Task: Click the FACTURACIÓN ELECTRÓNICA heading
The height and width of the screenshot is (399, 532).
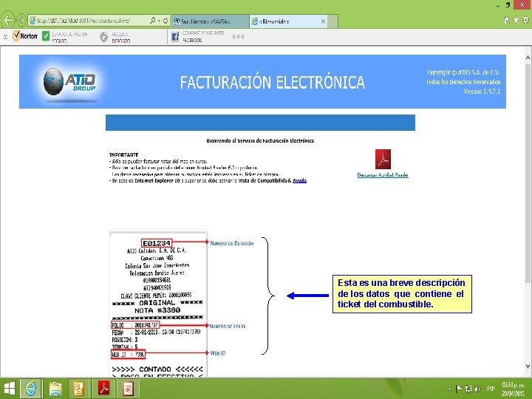Action: click(x=272, y=83)
